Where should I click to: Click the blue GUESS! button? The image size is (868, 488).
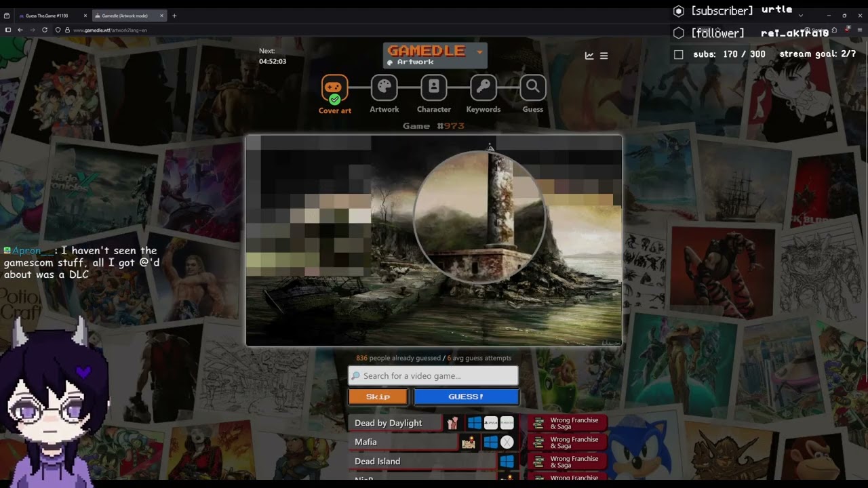point(466,396)
